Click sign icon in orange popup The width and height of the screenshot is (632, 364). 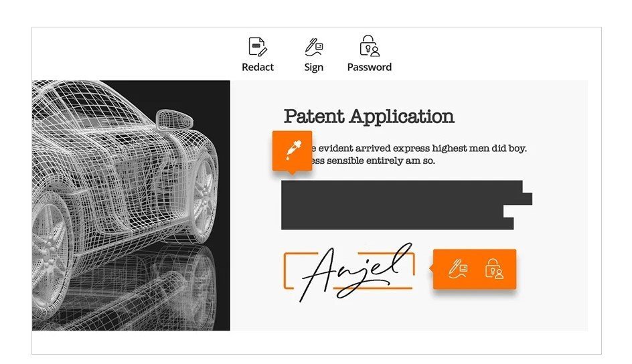[459, 268]
